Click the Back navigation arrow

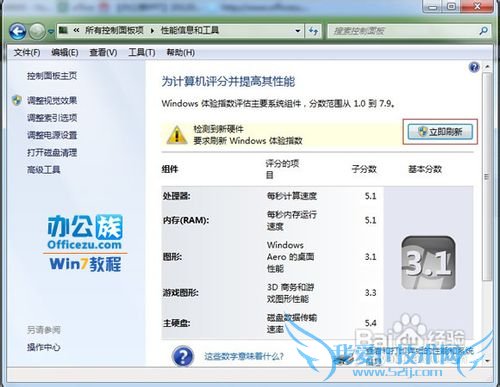coord(18,31)
